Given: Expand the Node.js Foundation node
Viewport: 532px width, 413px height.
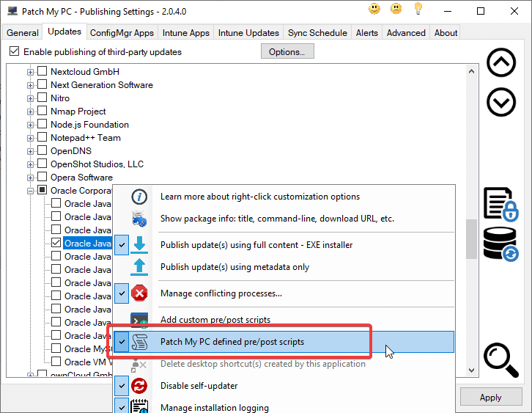Looking at the screenshot, I should [30, 125].
